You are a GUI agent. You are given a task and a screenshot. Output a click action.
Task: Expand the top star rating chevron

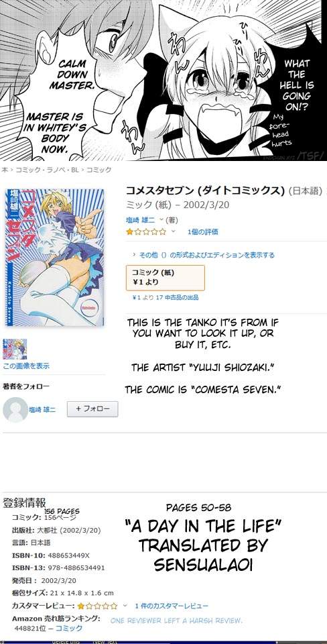point(173,231)
